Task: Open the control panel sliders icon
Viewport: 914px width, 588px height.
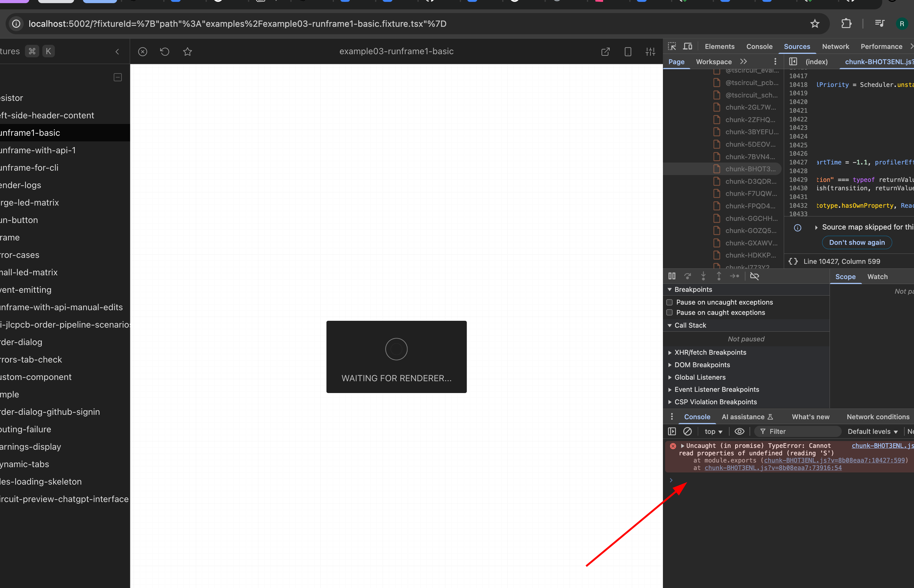Action: pos(650,52)
